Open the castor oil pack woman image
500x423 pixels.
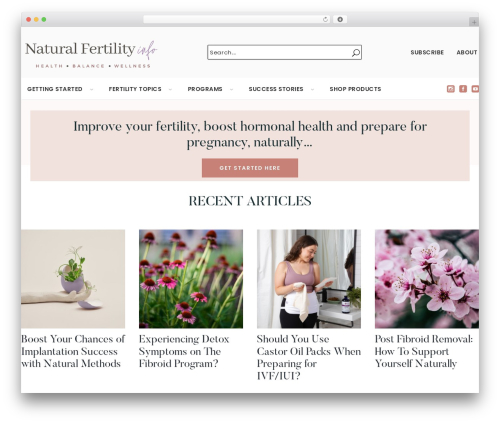309,279
